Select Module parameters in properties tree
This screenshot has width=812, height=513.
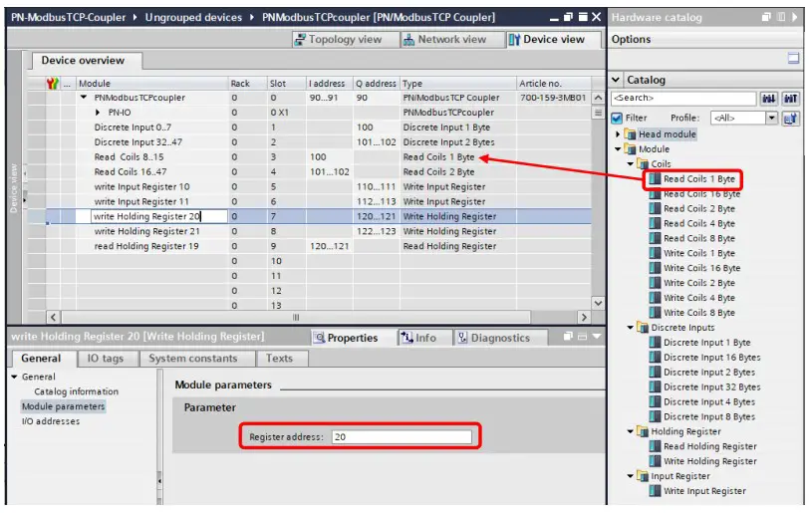(x=63, y=406)
